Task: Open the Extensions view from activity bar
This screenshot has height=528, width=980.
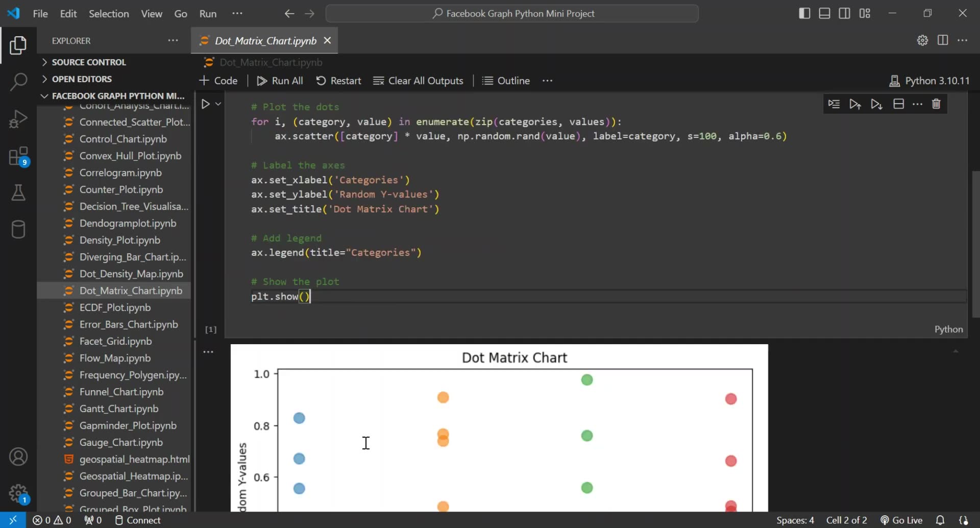Action: (18, 156)
